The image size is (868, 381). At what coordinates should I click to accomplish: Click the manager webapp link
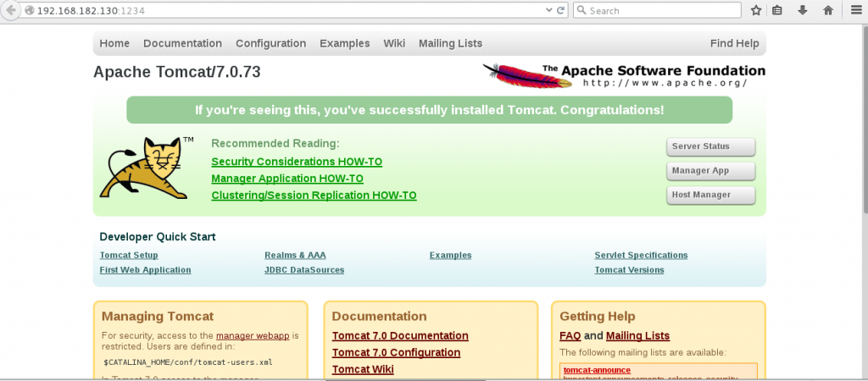tap(253, 335)
